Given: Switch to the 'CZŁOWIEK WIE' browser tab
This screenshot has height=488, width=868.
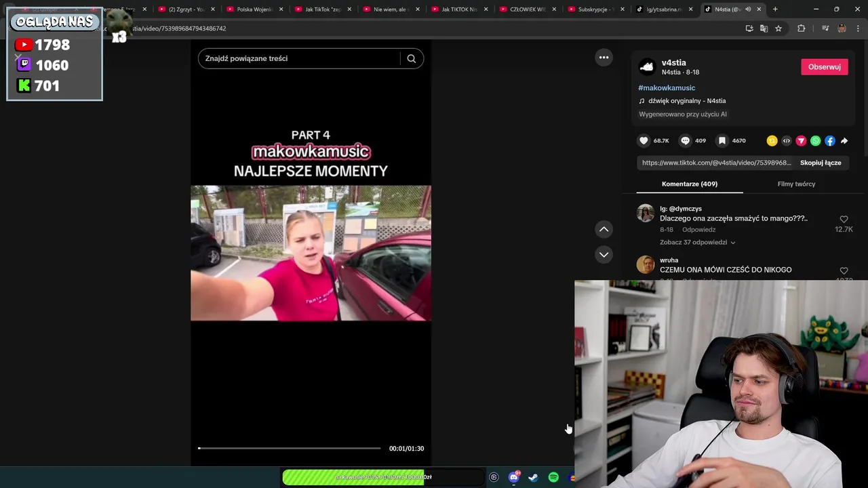Looking at the screenshot, I should tap(528, 9).
